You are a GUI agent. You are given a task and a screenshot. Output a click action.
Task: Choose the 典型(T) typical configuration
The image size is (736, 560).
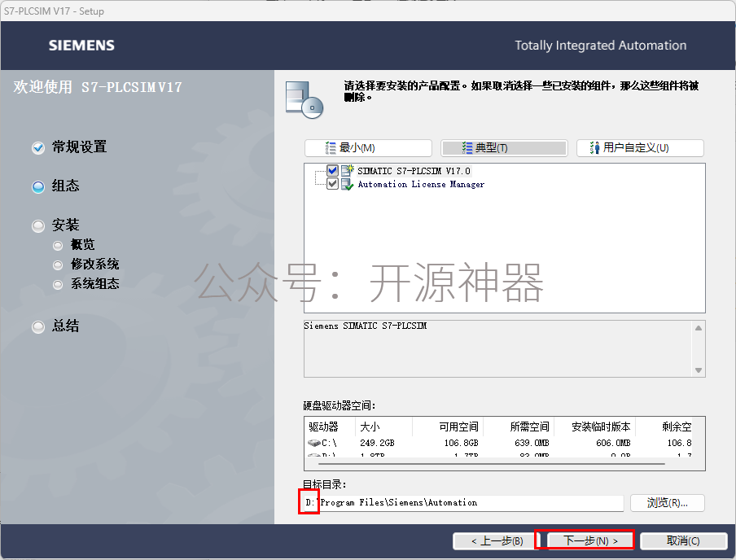504,148
